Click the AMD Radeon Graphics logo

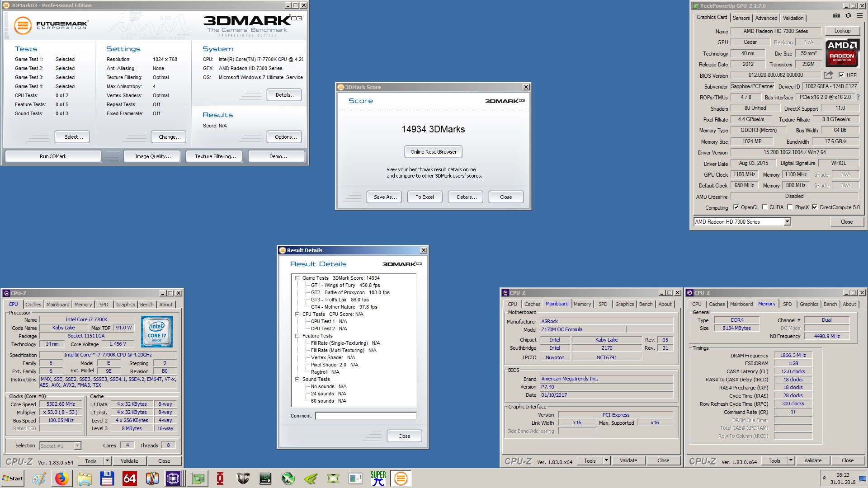pos(842,53)
